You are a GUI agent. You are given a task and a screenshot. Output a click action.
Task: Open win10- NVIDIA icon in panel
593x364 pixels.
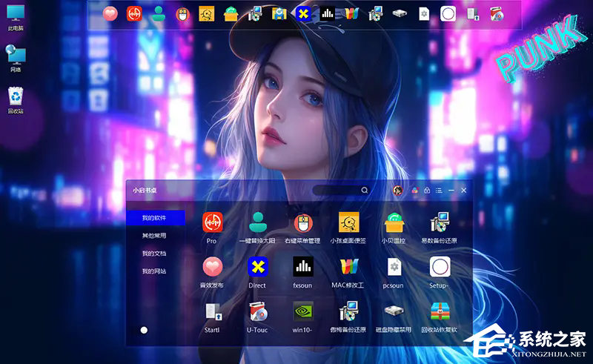pyautogui.click(x=303, y=311)
